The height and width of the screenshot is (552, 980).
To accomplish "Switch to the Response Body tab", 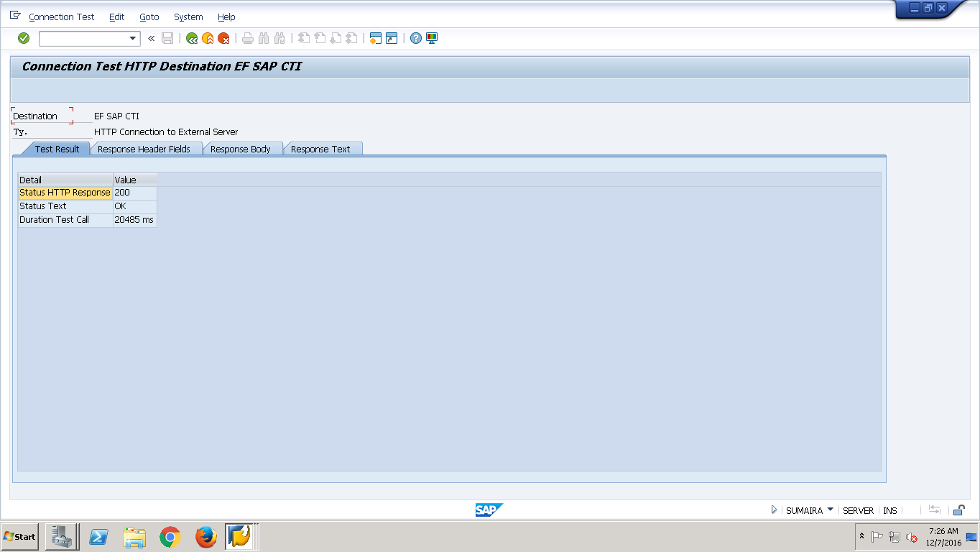I will click(x=243, y=149).
